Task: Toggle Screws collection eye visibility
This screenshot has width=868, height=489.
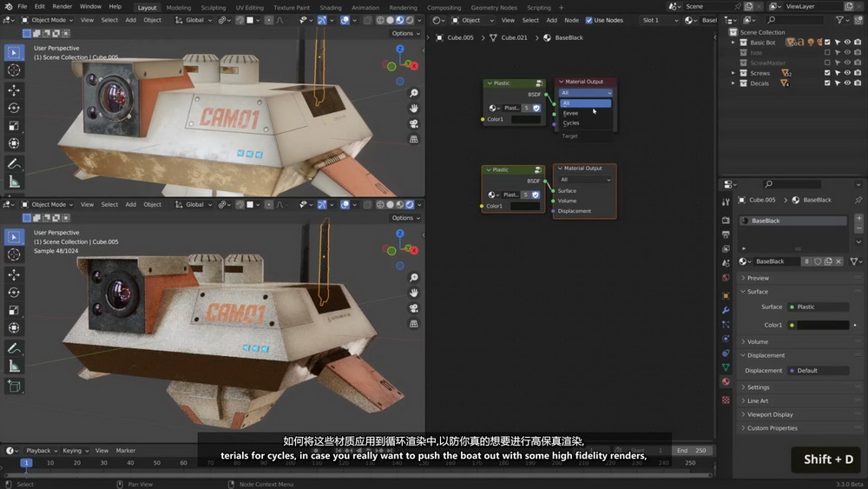Action: (847, 73)
